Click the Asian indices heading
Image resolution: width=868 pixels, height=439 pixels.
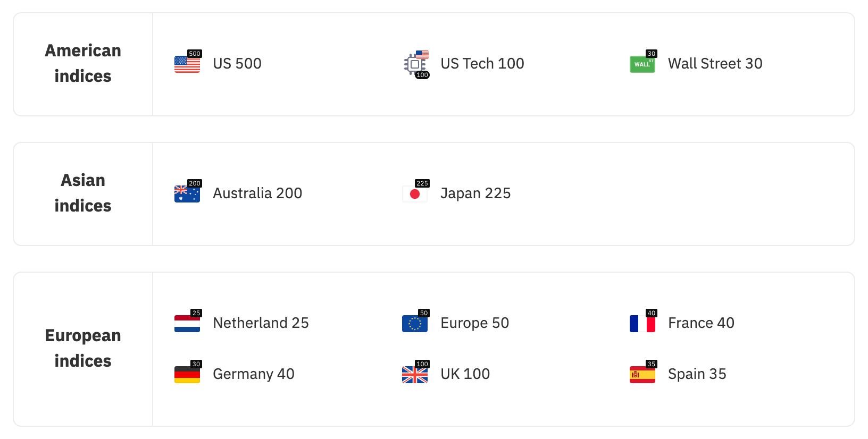[x=83, y=193]
